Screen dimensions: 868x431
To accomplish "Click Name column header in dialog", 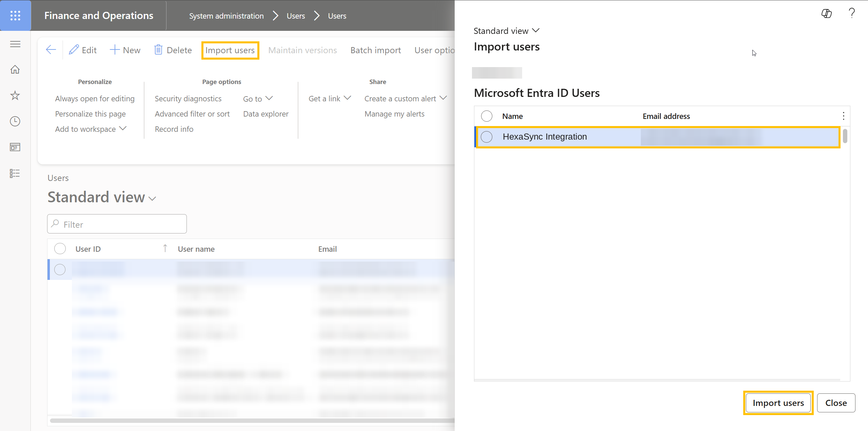I will [512, 116].
